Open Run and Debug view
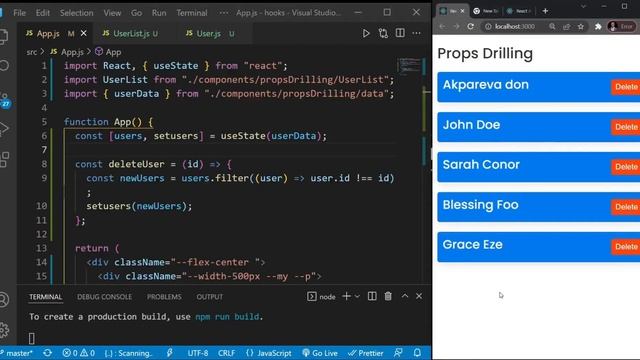Screen dimensions: 640x360 (x=4, y=128)
